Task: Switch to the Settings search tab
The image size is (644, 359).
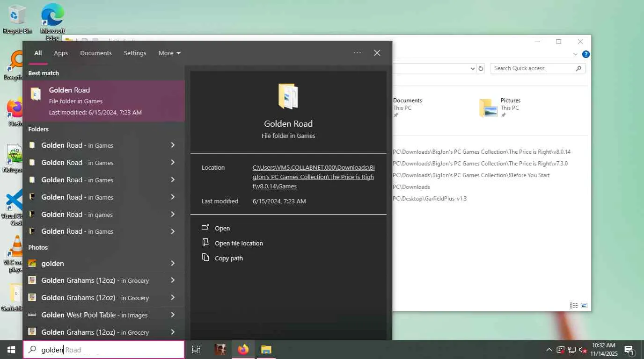Action: [x=135, y=53]
